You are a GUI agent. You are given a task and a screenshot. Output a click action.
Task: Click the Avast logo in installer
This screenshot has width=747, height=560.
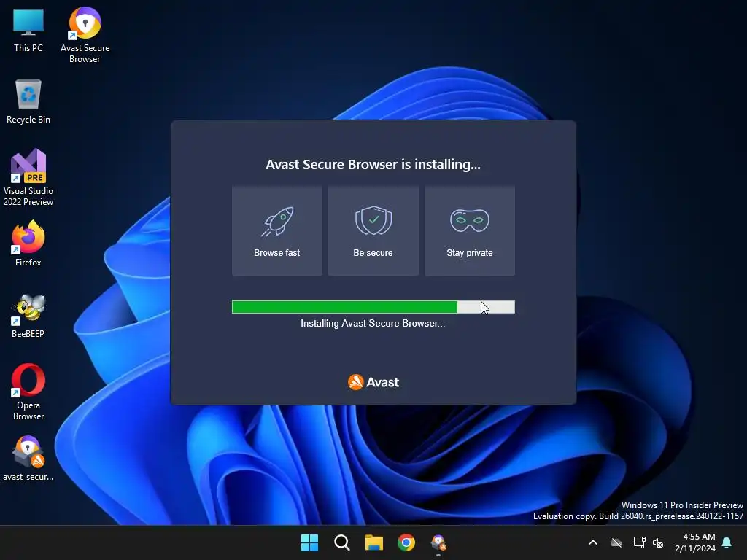click(373, 382)
